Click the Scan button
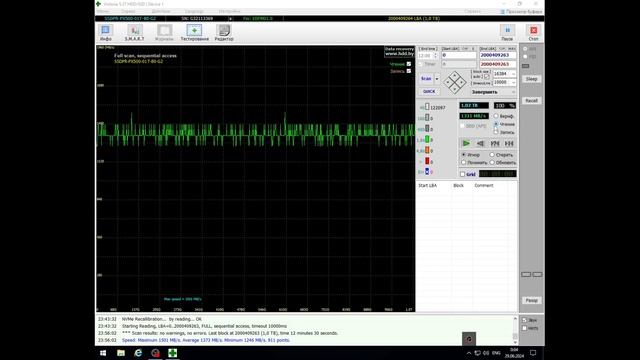Image resolution: width=640 pixels, height=360 pixels. [426, 78]
